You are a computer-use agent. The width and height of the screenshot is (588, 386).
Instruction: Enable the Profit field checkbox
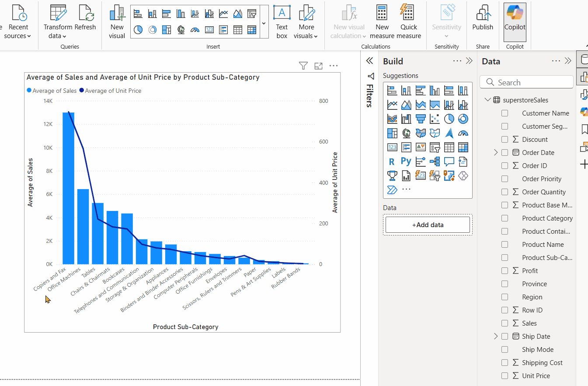[504, 270]
